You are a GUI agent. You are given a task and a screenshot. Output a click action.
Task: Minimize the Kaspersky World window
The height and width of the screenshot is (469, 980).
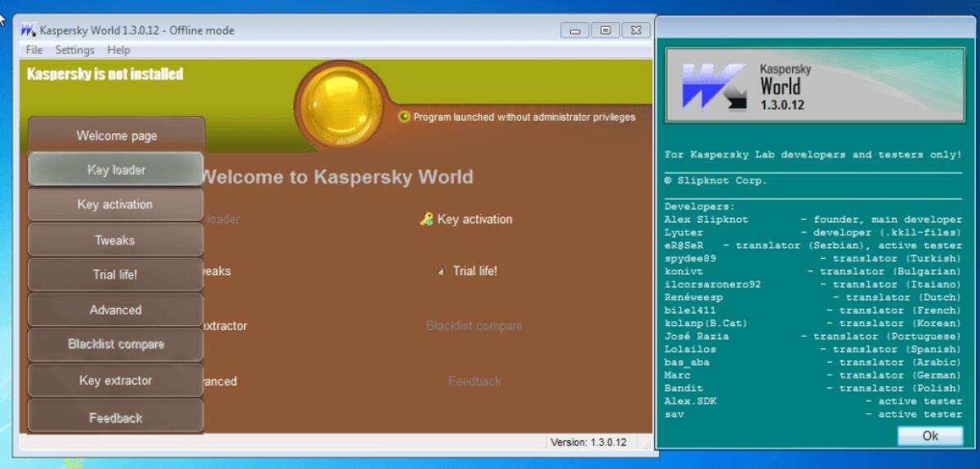[575, 30]
